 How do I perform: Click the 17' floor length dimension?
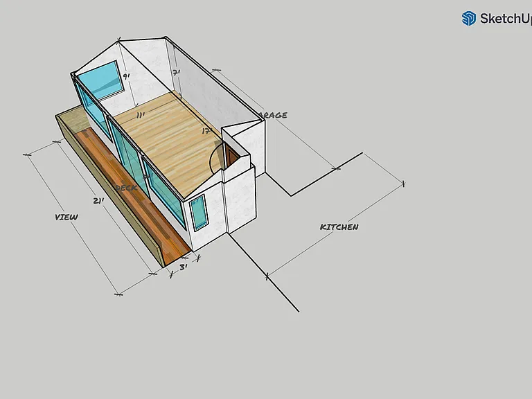(206, 131)
